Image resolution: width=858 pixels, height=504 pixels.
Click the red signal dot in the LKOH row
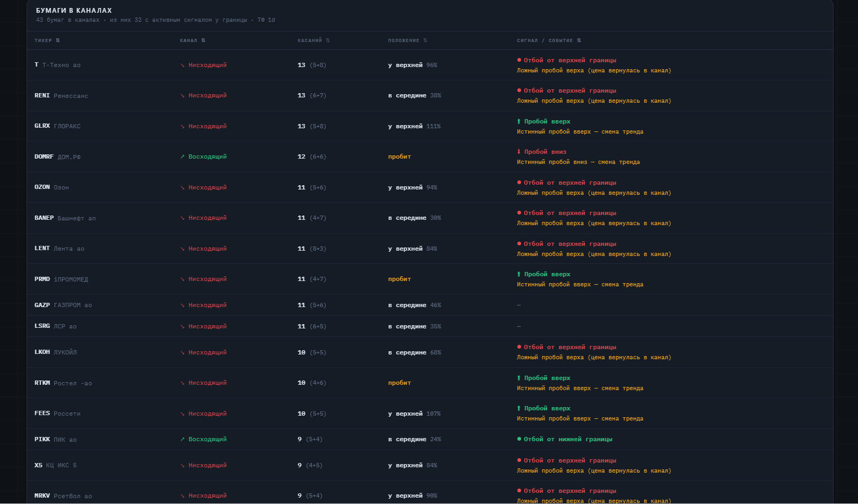[519, 347]
